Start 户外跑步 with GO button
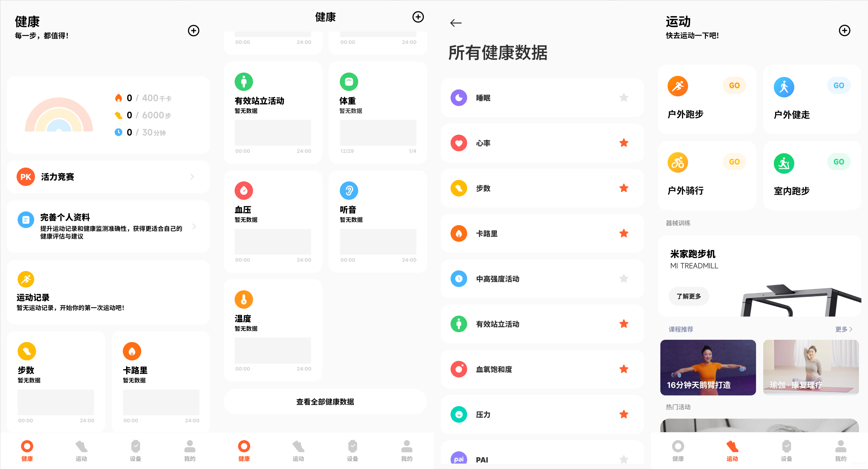The width and height of the screenshot is (868, 469). [x=734, y=86]
